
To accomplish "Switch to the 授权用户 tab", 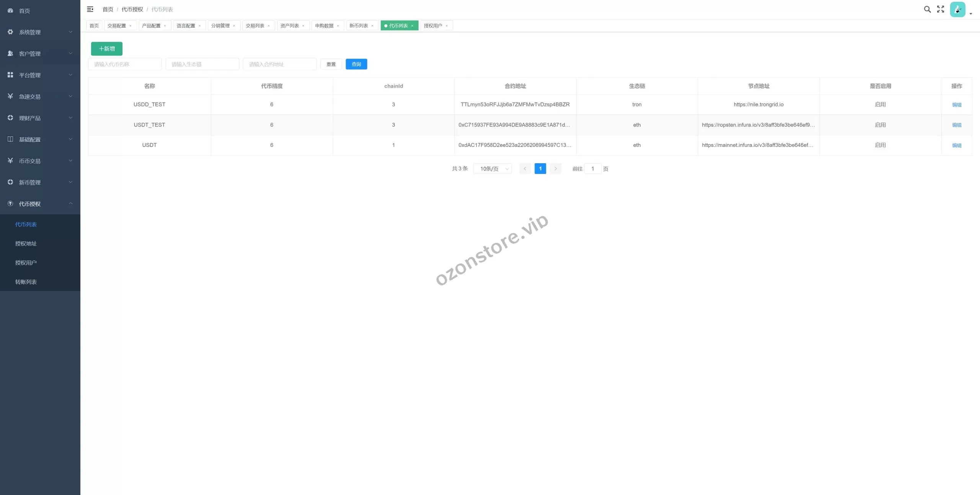I will coord(433,26).
